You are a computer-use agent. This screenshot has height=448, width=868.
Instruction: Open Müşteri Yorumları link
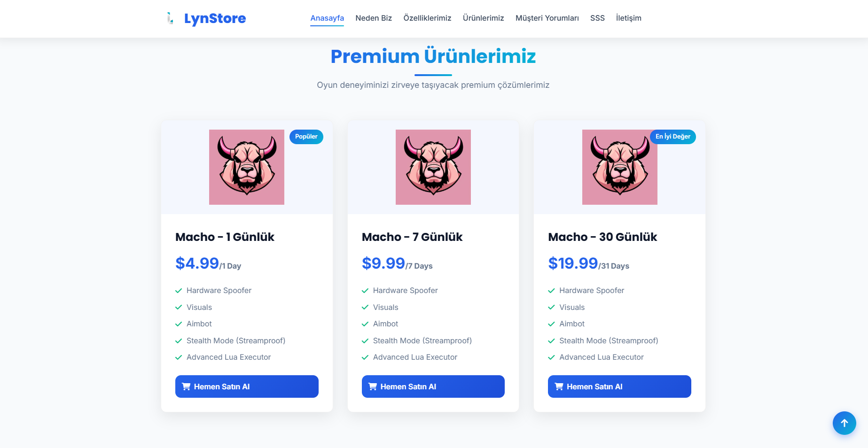(x=547, y=18)
